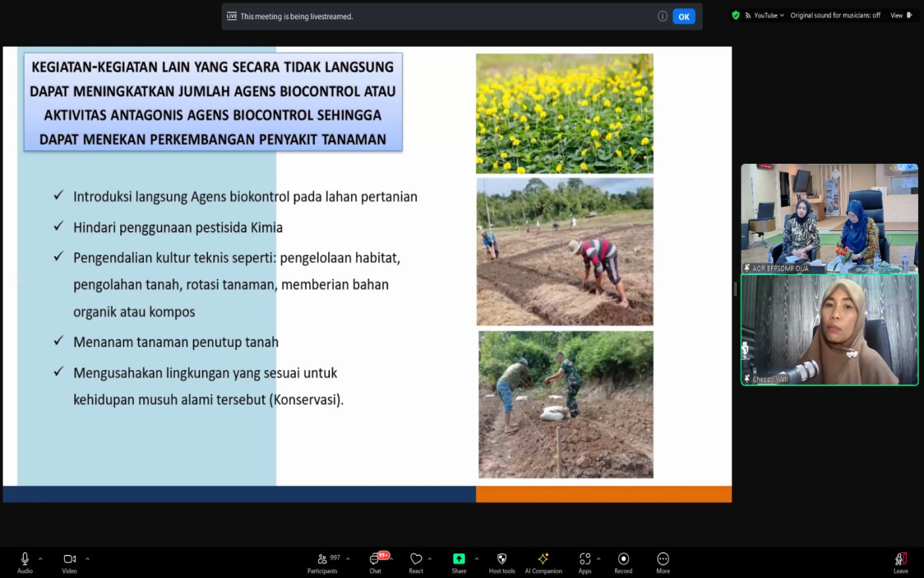Screen dimensions: 924x578
Task: Toggle the microphone Audio button
Action: [24, 562]
